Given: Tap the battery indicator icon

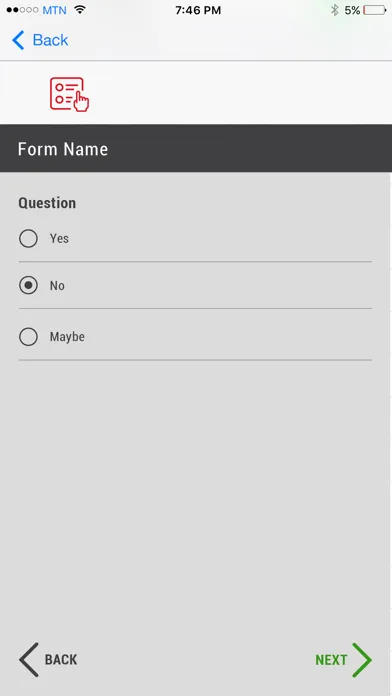Looking at the screenshot, I should 375,10.
